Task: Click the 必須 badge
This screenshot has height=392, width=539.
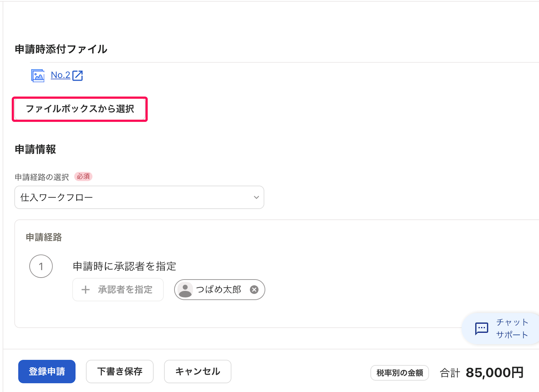Action: coord(83,177)
